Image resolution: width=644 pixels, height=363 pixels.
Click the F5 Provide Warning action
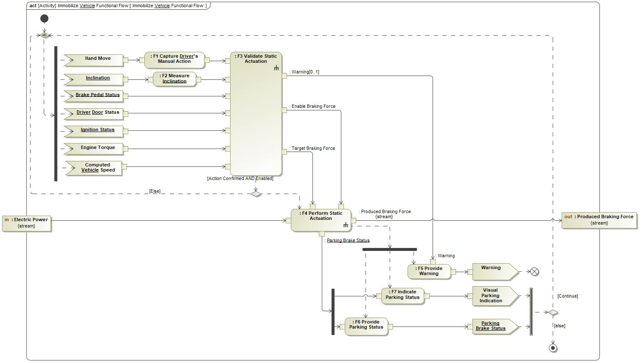[429, 271]
